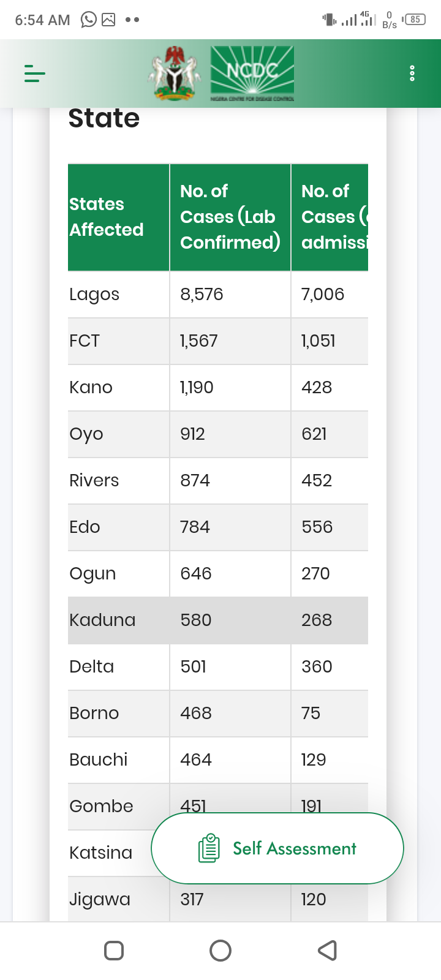Select the highlighted Kaduna row
Viewport: 441px width, 980px height.
[217, 620]
